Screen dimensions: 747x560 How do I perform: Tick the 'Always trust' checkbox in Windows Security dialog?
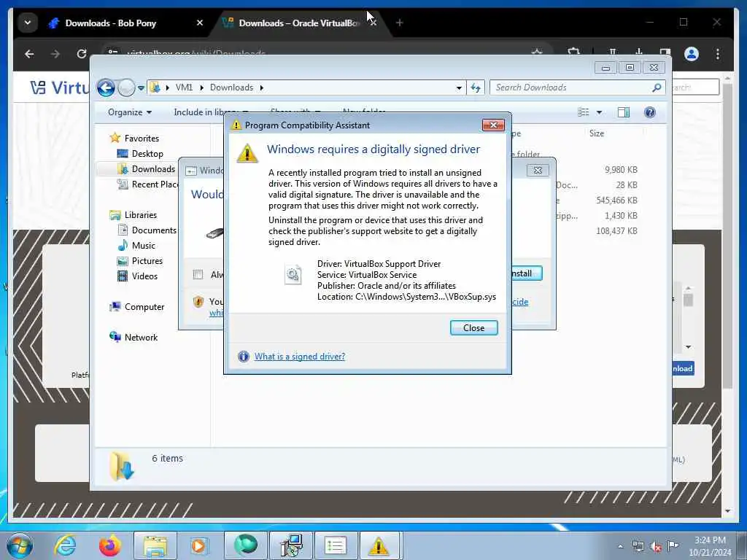click(x=198, y=274)
